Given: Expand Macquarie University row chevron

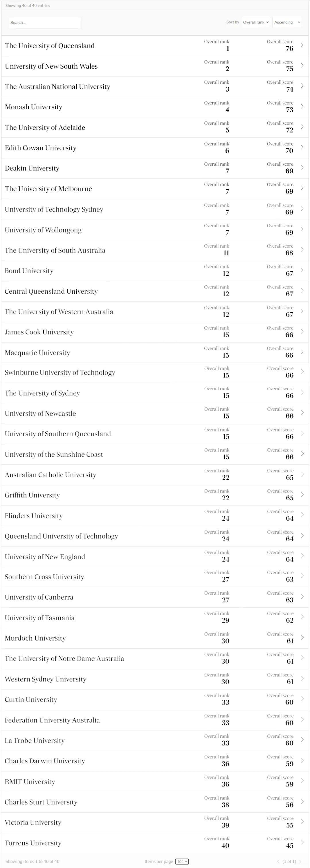Looking at the screenshot, I should click(302, 352).
